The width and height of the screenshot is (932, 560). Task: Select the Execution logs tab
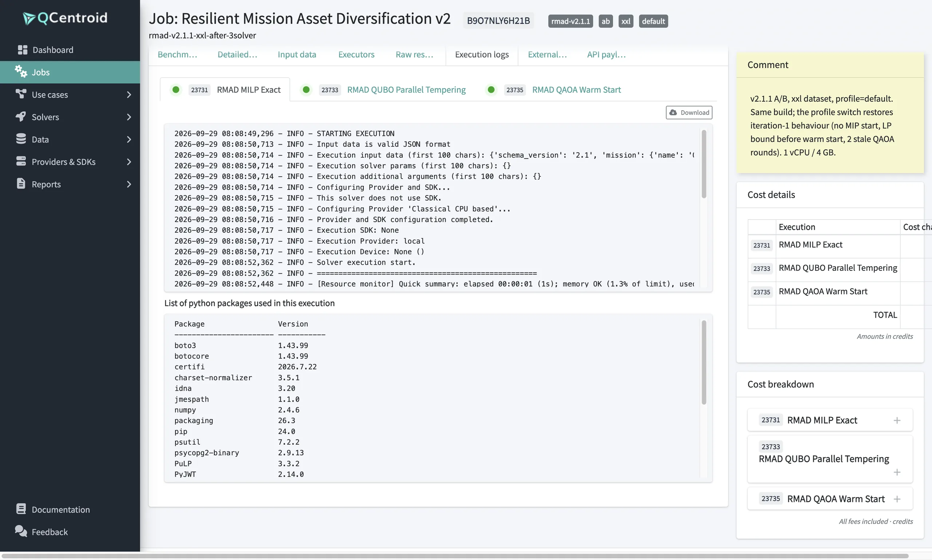point(481,54)
